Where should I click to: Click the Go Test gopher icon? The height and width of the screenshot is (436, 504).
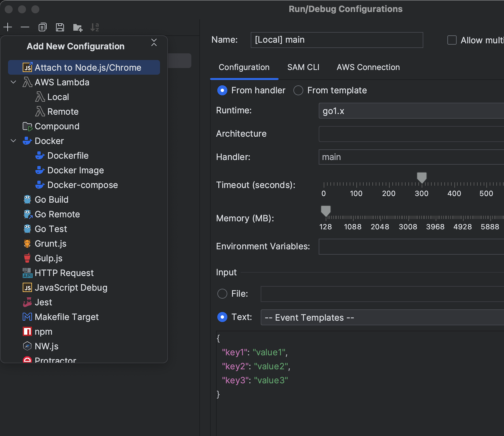[x=27, y=229]
